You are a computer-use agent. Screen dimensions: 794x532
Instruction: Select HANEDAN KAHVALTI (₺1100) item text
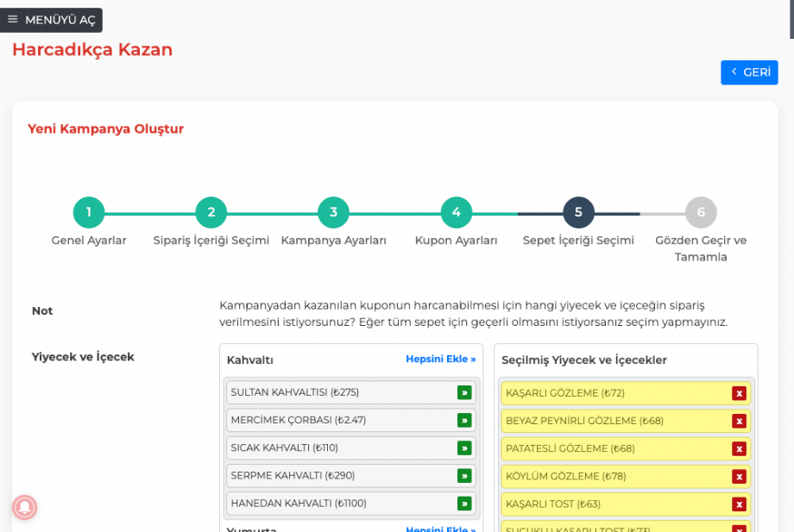[299, 504]
